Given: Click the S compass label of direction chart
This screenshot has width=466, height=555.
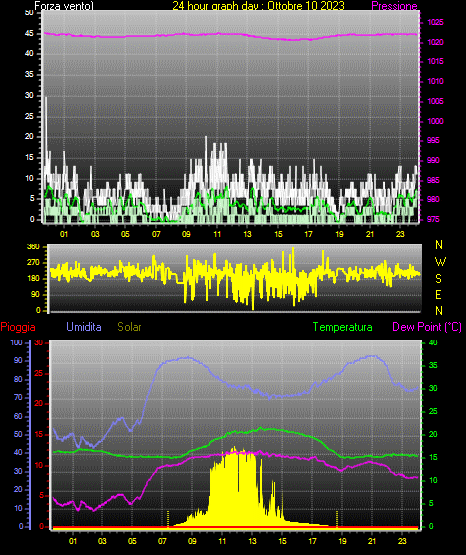Looking at the screenshot, I should point(439,279).
